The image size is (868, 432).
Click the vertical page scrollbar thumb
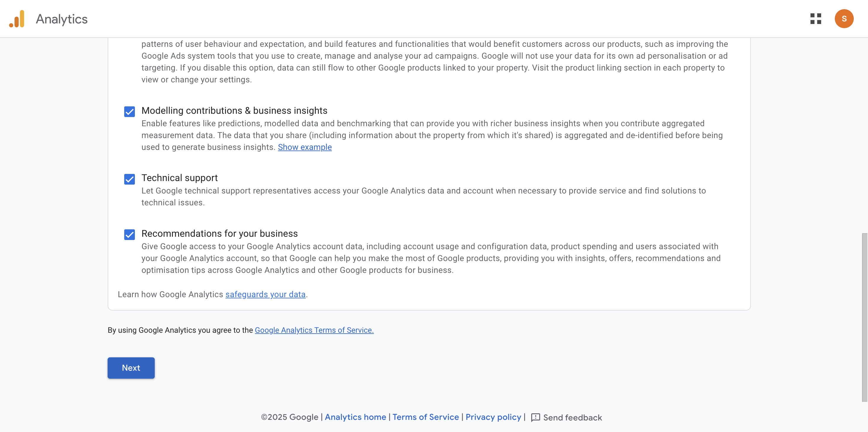point(864,316)
